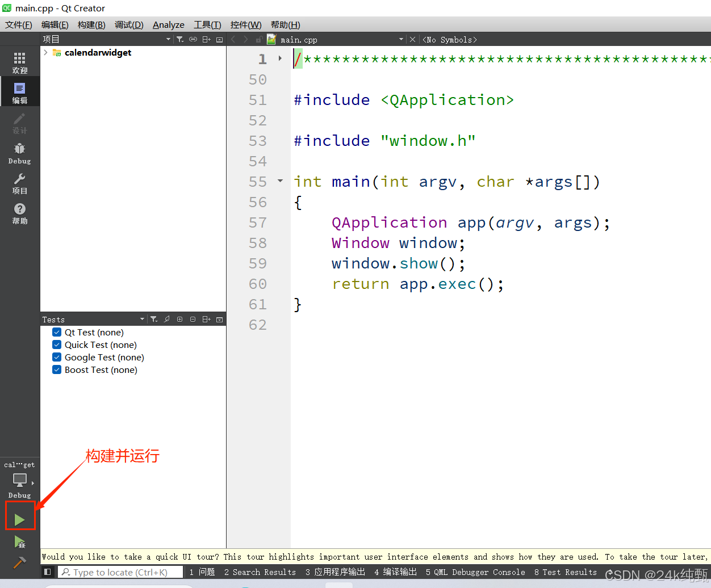
Task: Expand the folded comment block at line 1
Action: pos(280,58)
